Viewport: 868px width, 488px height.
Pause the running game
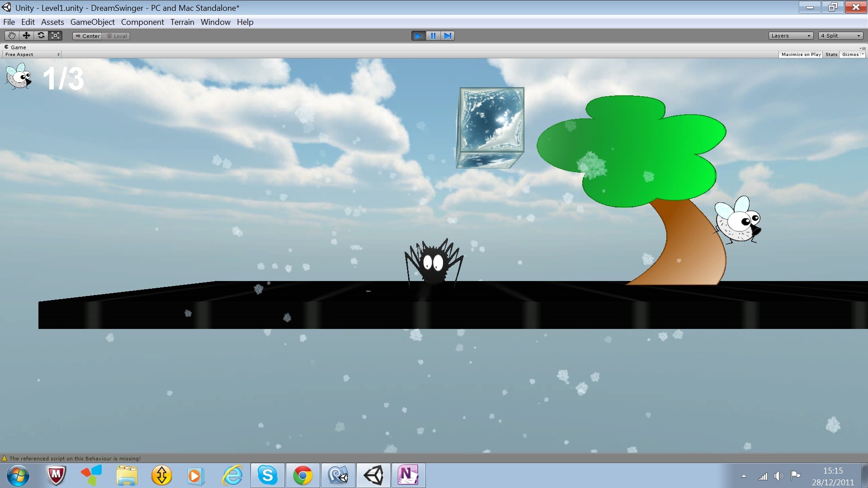[x=433, y=36]
